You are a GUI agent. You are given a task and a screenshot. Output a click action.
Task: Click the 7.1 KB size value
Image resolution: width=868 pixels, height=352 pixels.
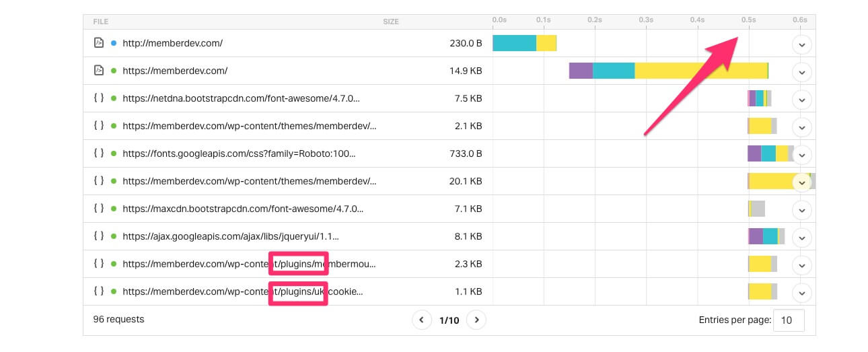pyautogui.click(x=469, y=209)
